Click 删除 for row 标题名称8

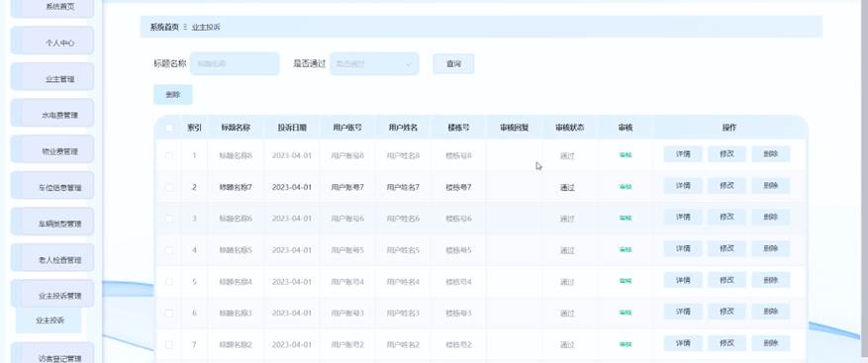click(771, 154)
